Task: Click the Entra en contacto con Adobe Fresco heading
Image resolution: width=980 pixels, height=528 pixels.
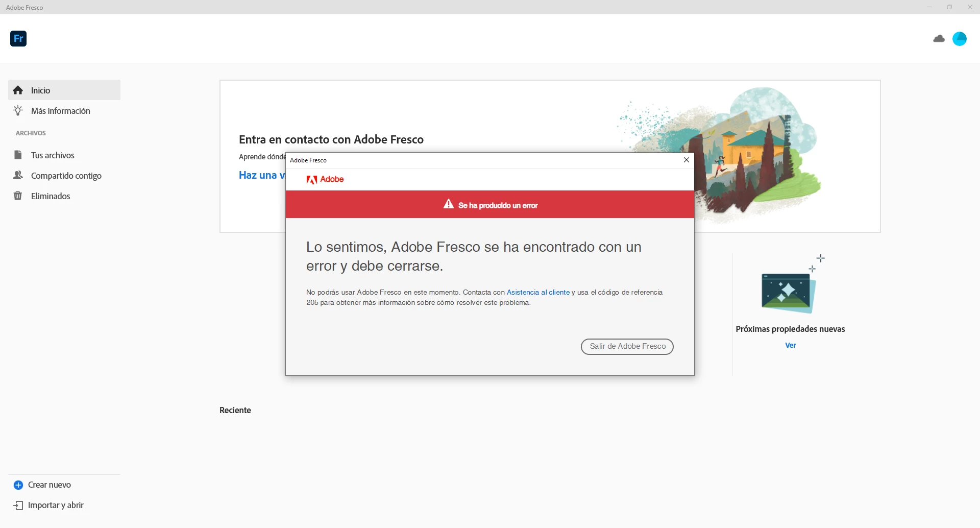Action: 331,139
